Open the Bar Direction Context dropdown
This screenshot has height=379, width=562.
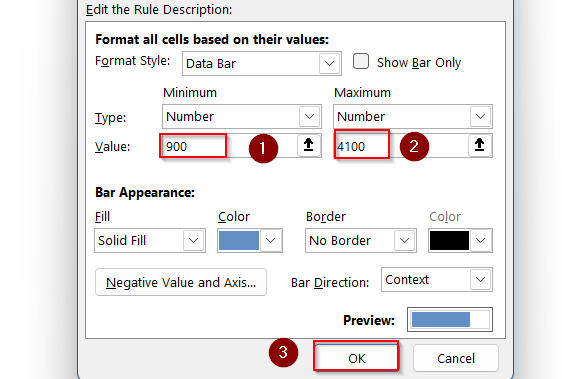[437, 280]
